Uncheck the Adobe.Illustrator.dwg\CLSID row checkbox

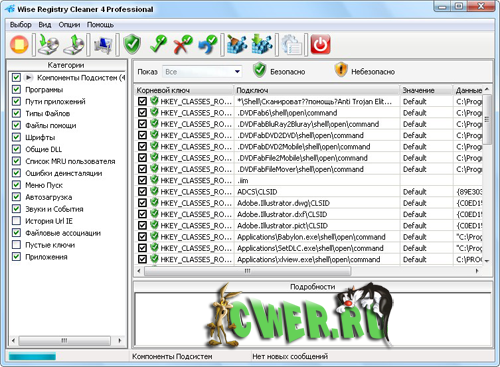pos(142,203)
